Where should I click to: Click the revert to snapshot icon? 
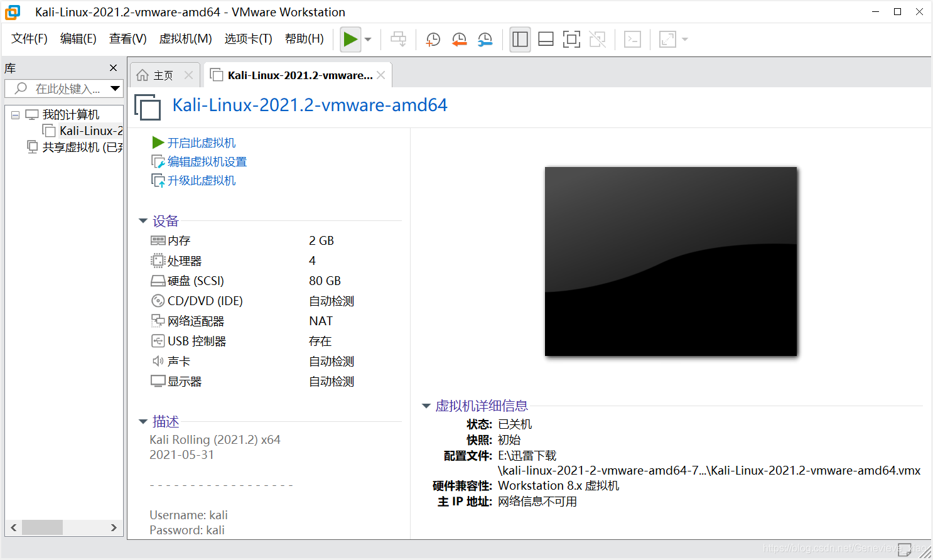point(459,40)
